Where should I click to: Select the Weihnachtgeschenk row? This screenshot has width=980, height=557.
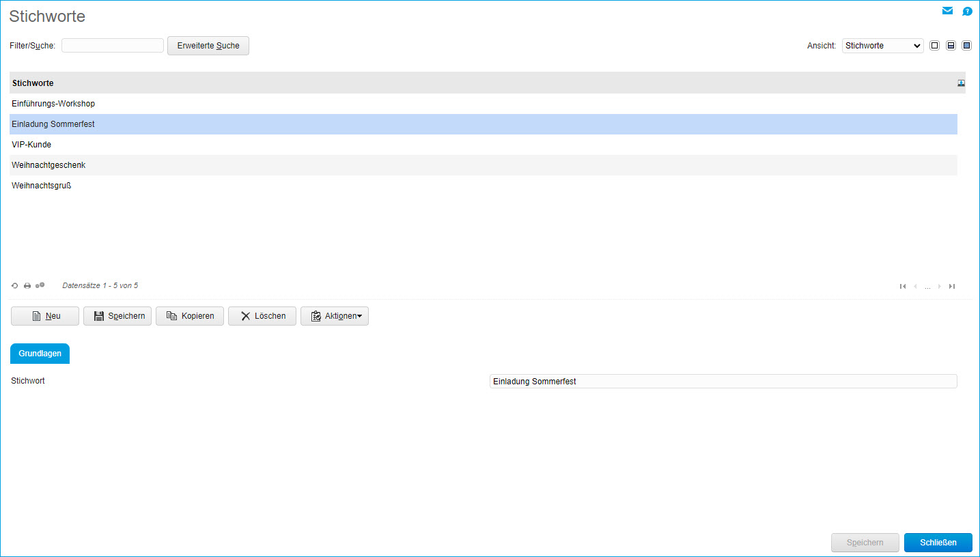click(484, 165)
